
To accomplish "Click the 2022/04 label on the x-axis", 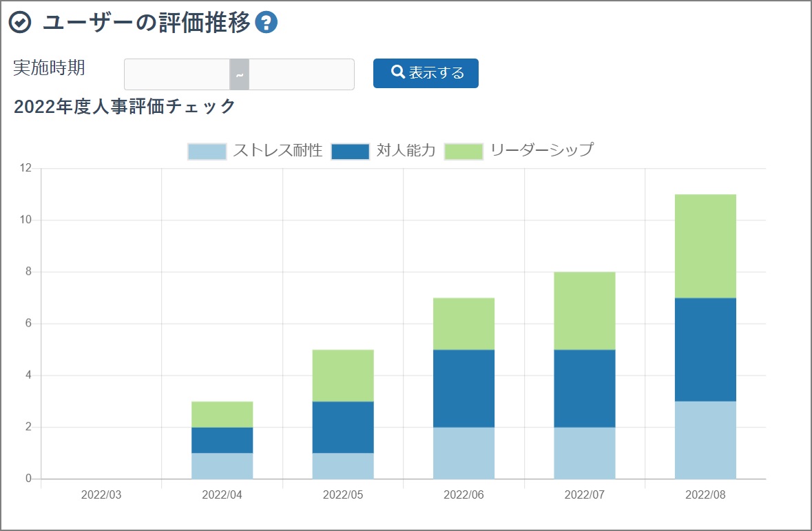I will coord(222,494).
